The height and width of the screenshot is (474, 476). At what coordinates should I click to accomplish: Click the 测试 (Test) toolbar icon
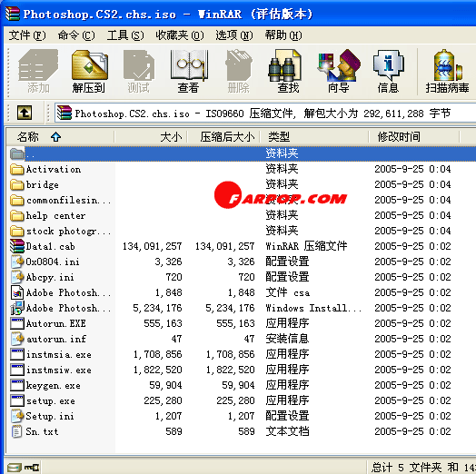click(139, 71)
